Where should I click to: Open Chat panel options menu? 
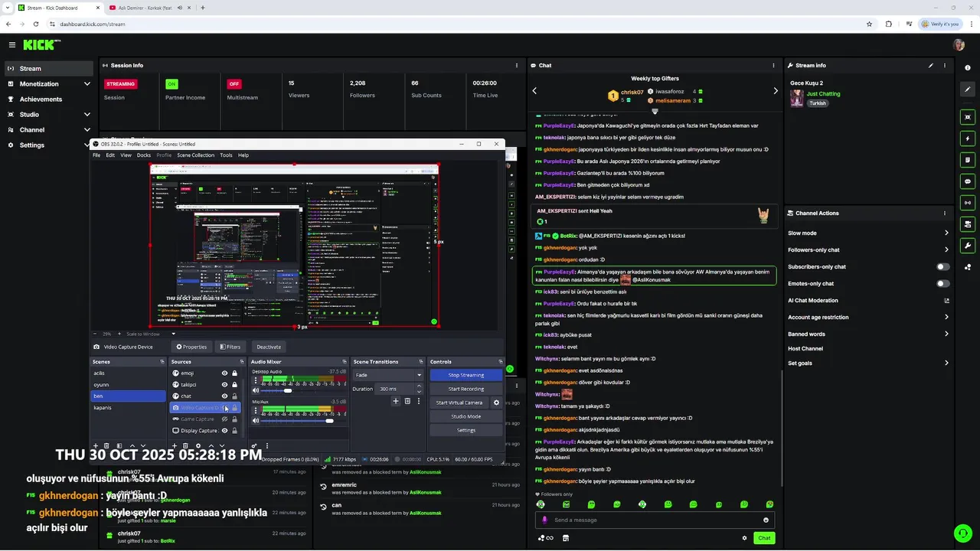[775, 66]
